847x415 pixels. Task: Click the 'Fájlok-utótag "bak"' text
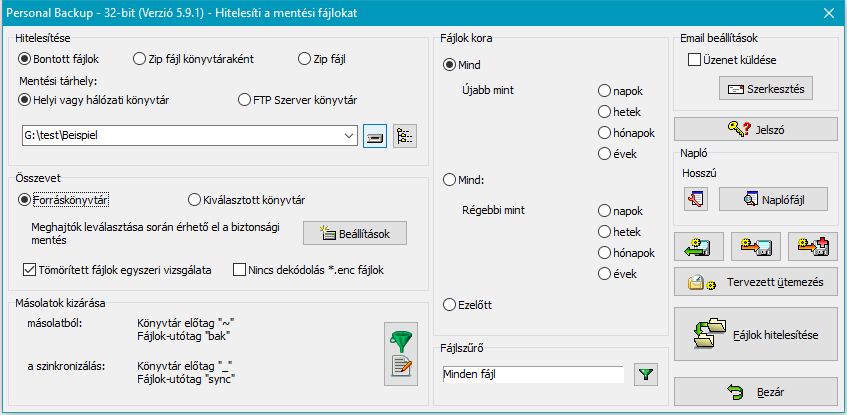[184, 336]
